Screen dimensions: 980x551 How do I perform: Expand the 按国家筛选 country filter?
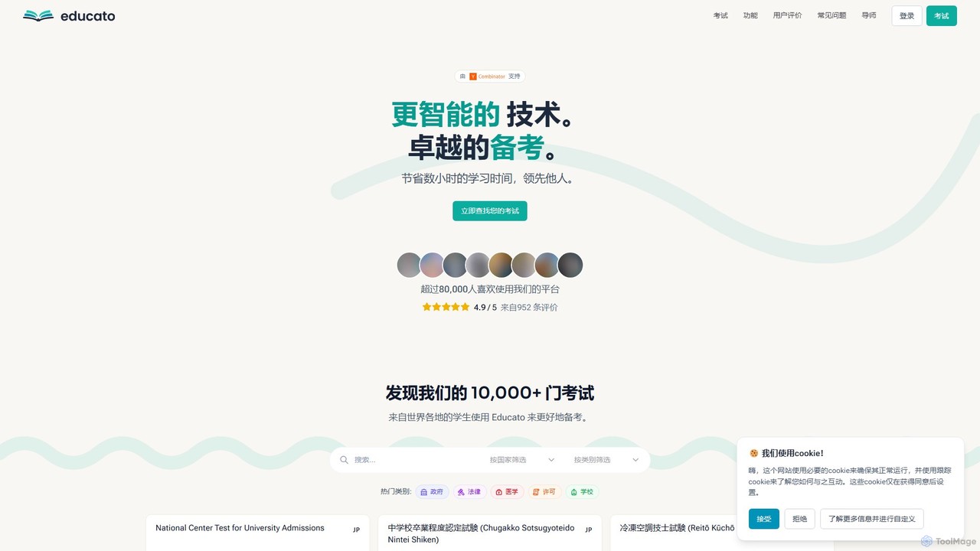[x=522, y=460]
